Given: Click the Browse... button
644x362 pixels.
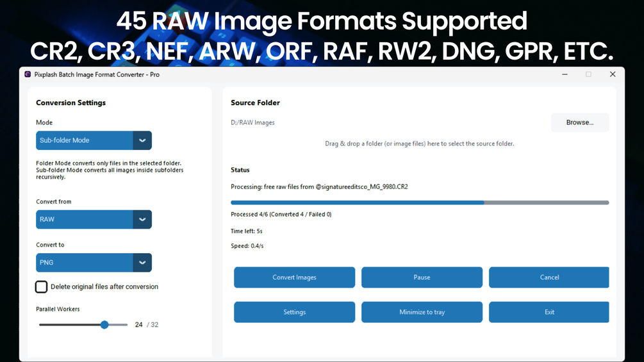Looking at the screenshot, I should [579, 122].
